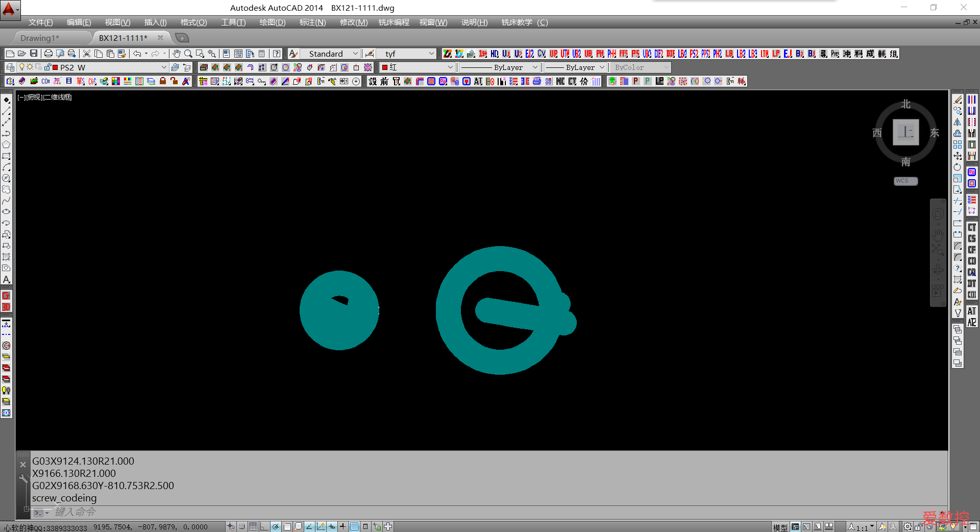Open the 修改(M) menu

point(354,22)
